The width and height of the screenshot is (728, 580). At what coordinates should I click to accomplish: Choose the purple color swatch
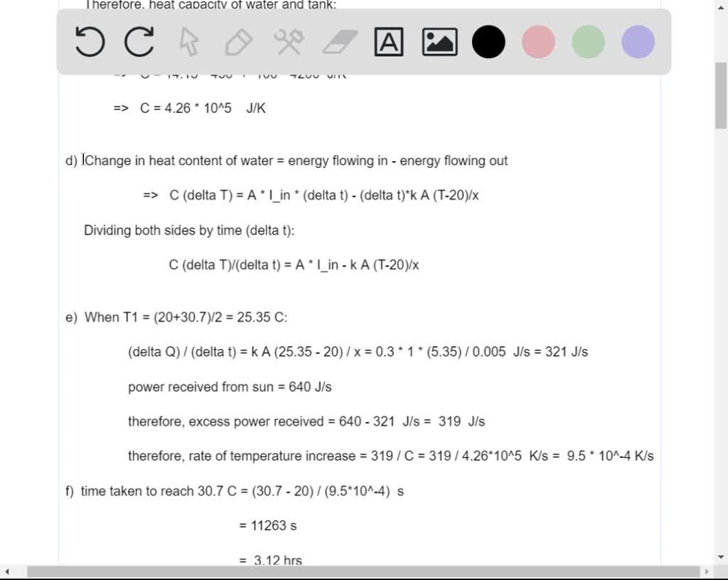point(638,42)
